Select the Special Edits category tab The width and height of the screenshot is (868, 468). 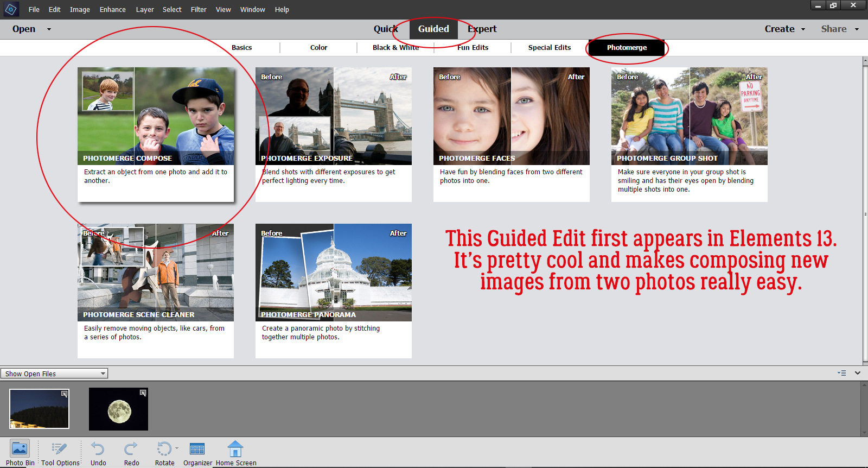pos(550,48)
